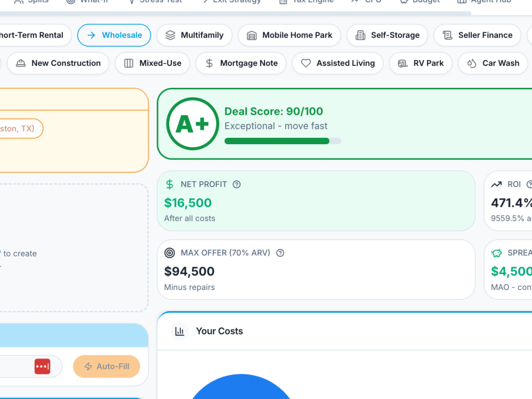The height and width of the screenshot is (399, 532).
Task: Click the blue costs pie chart
Action: click(241, 387)
